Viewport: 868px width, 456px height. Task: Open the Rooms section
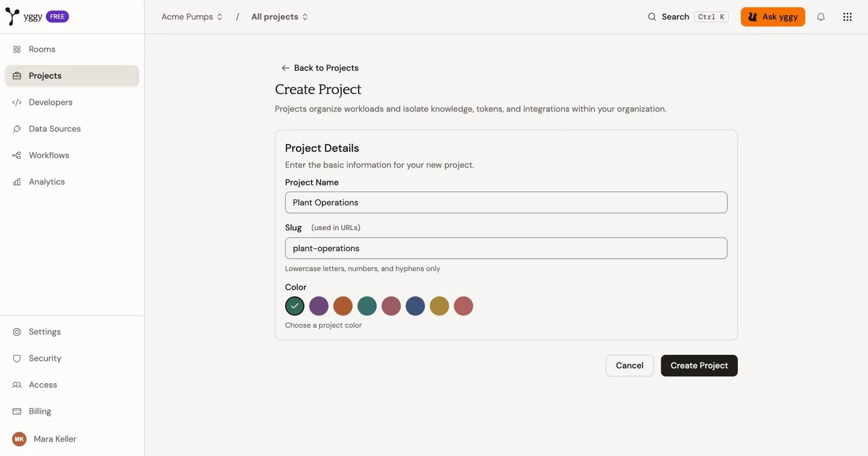[72, 49]
